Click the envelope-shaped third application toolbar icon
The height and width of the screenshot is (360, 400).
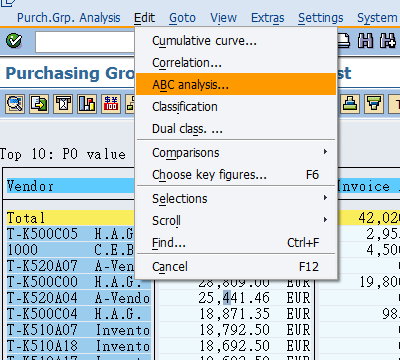63,104
